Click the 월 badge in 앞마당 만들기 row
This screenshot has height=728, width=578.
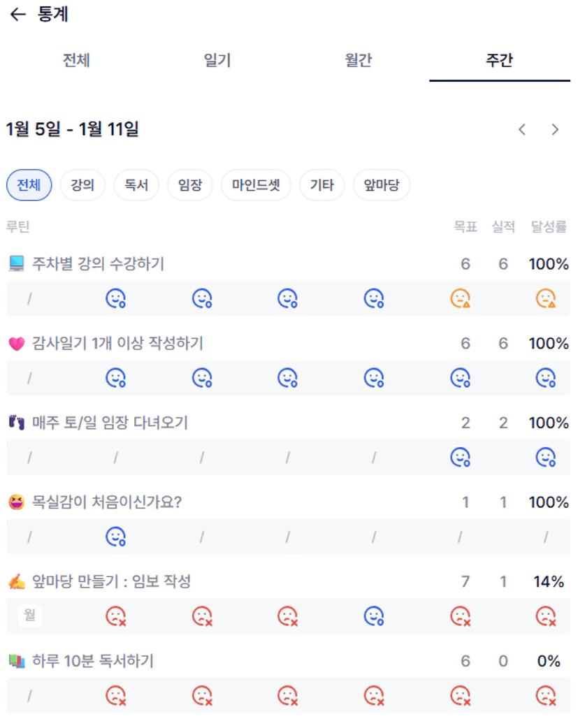pyautogui.click(x=30, y=616)
